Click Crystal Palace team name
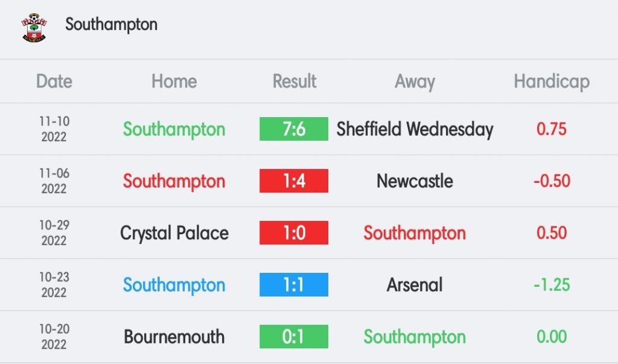 pos(174,233)
